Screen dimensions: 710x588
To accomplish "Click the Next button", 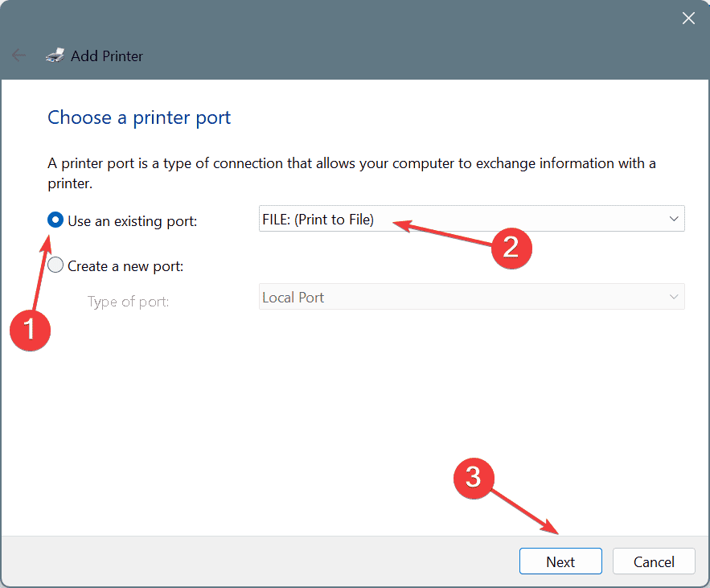I will click(560, 561).
